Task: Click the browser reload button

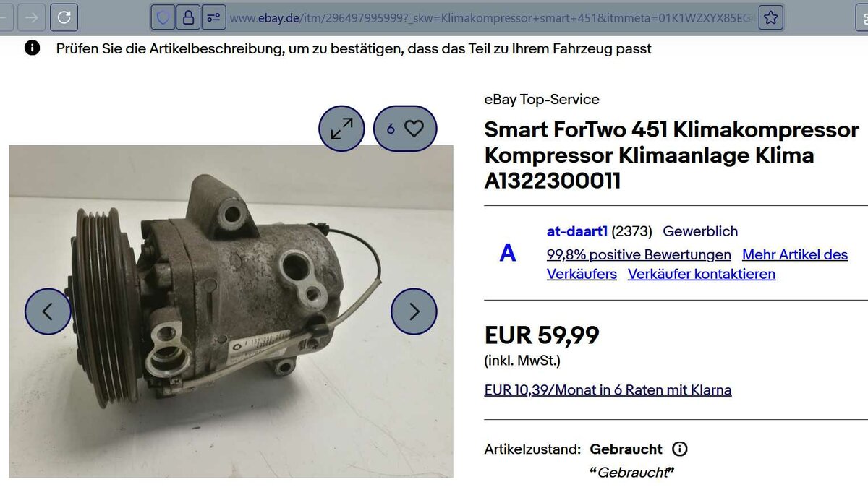Action: click(x=64, y=17)
